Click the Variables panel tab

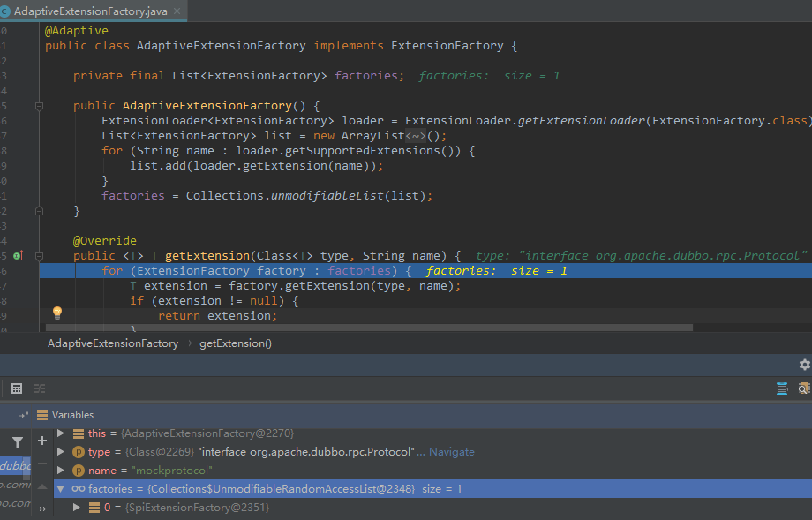pos(65,415)
